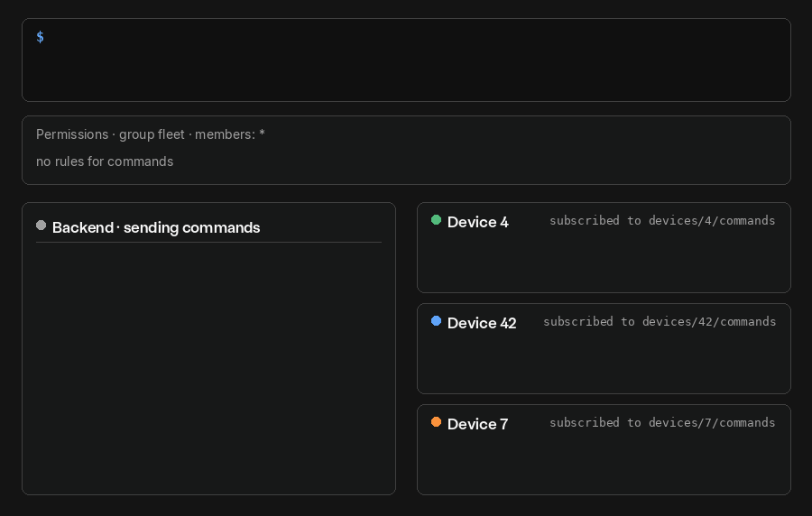Select the Device 7 title
Screen dimensions: 812x516
pos(477,424)
